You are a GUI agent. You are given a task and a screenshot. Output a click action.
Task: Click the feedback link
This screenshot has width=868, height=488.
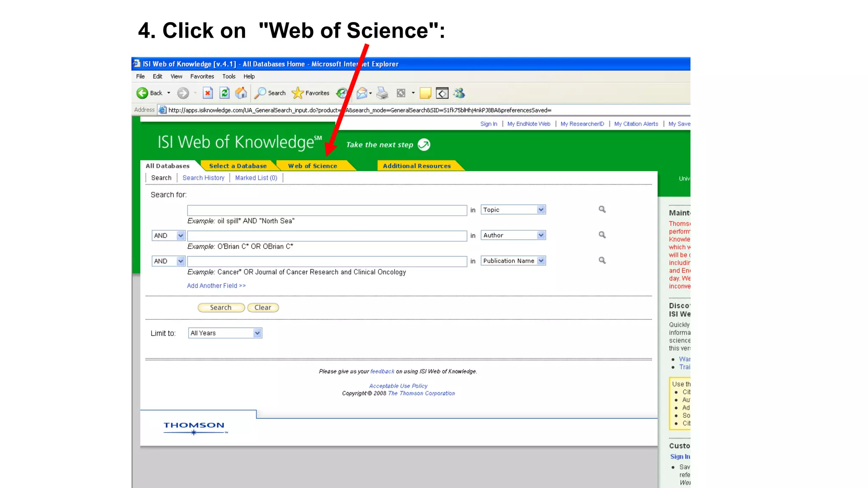click(382, 372)
